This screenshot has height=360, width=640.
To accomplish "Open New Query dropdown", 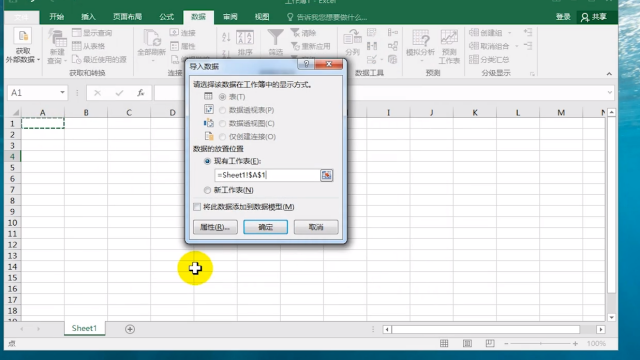I will click(57, 47).
